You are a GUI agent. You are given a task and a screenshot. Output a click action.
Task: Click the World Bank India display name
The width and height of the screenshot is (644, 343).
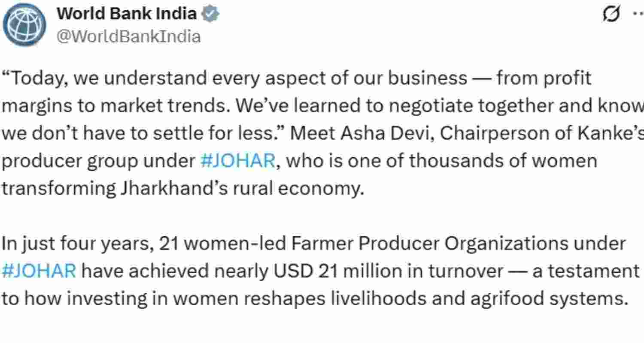[127, 13]
